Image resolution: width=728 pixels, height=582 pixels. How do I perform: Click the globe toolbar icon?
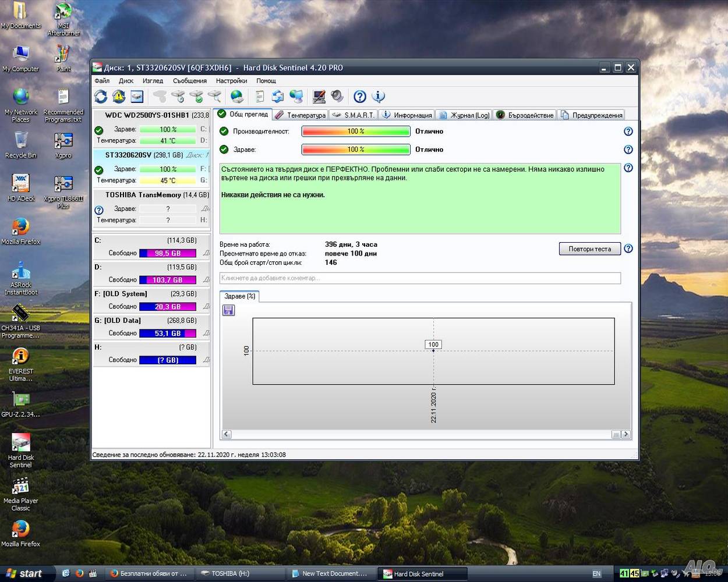coord(237,97)
